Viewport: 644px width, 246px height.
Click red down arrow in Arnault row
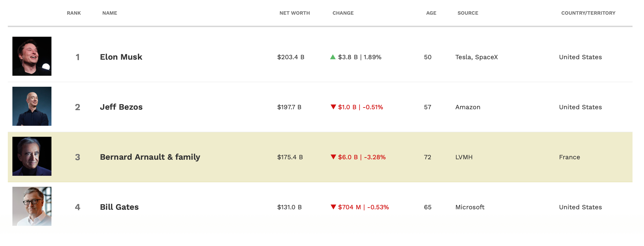tap(333, 157)
